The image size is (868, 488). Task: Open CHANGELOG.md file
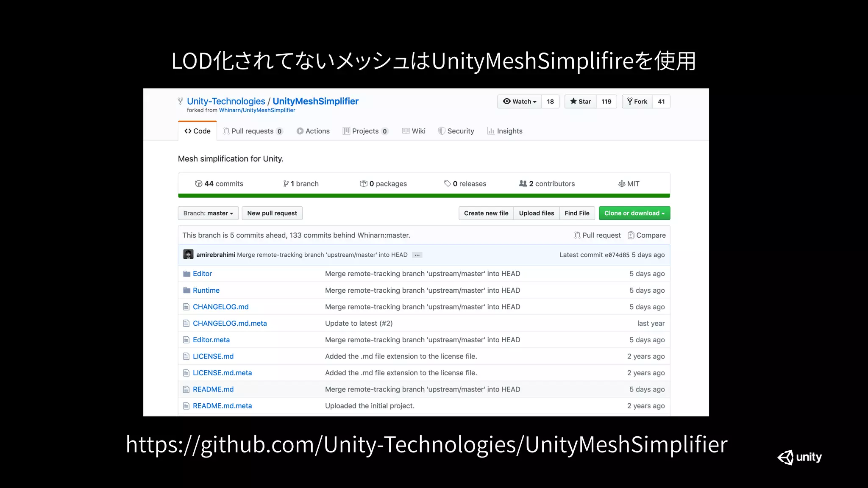[x=220, y=307]
